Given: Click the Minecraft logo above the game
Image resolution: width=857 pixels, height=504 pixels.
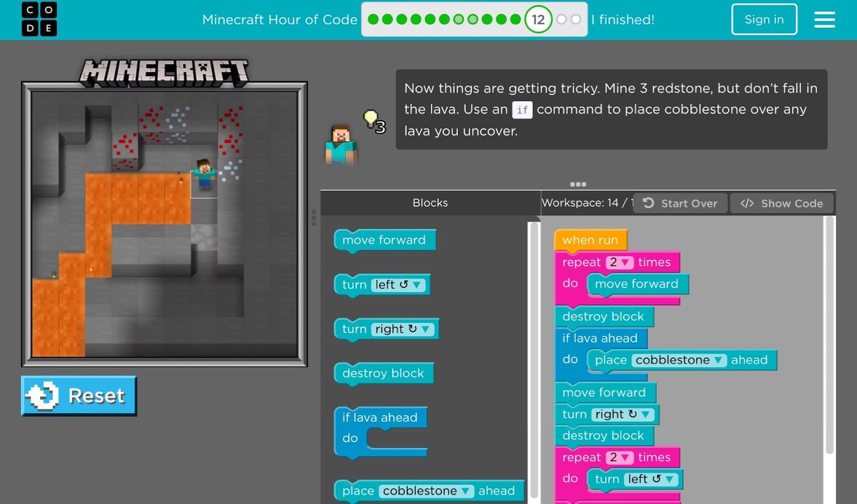Looking at the screenshot, I should [164, 73].
